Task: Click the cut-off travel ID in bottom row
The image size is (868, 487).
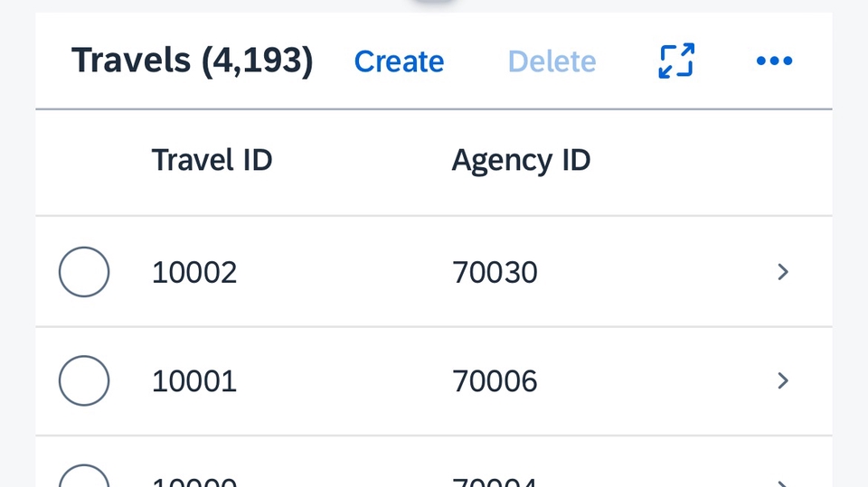Action: tap(194, 482)
